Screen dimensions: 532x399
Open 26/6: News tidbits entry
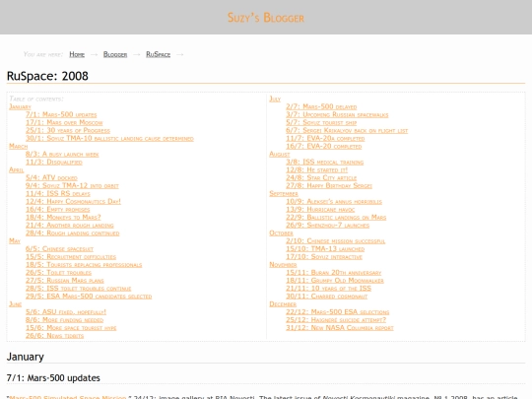point(54,335)
